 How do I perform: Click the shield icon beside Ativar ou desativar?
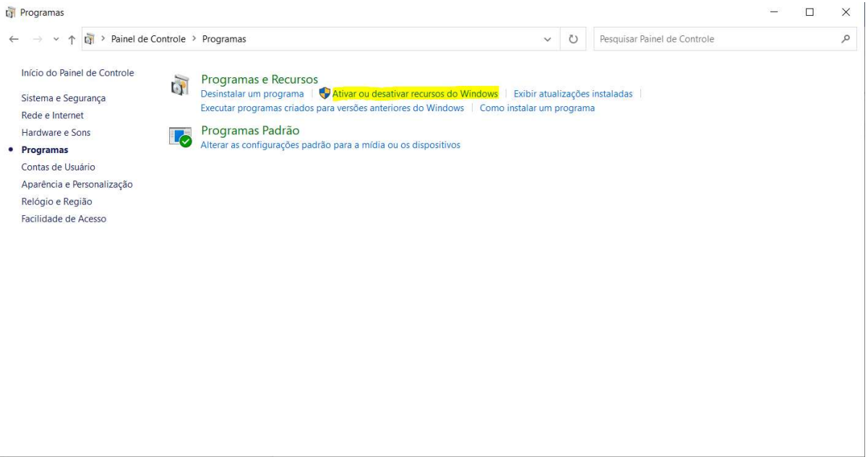click(325, 94)
